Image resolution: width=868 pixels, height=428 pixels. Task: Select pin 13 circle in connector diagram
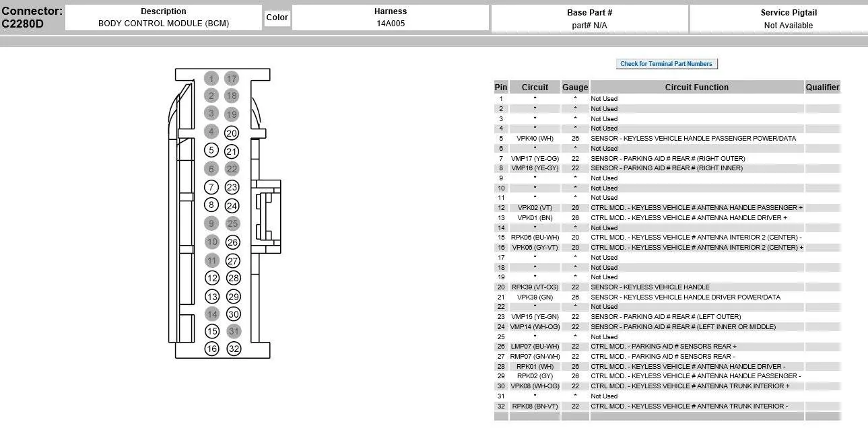pyautogui.click(x=212, y=296)
